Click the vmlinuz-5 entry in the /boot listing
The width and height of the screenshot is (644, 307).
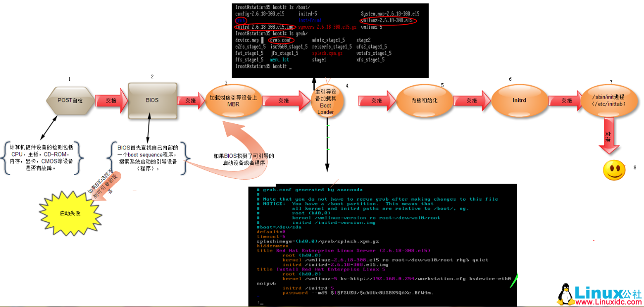click(372, 27)
